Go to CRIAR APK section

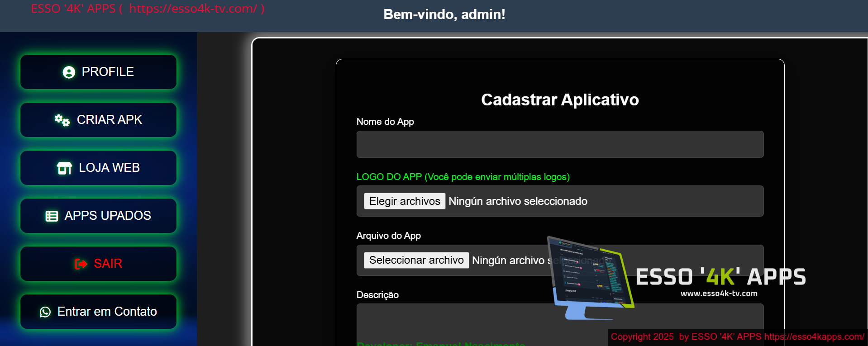98,120
